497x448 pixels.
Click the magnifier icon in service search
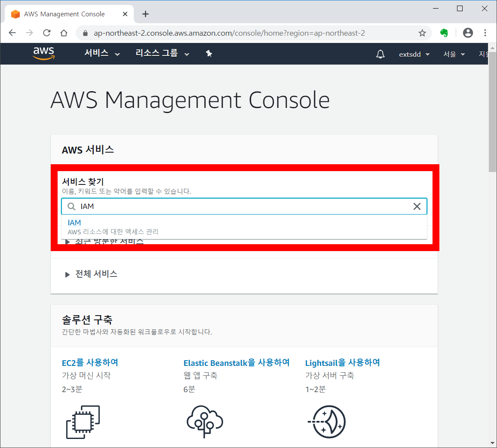point(72,207)
